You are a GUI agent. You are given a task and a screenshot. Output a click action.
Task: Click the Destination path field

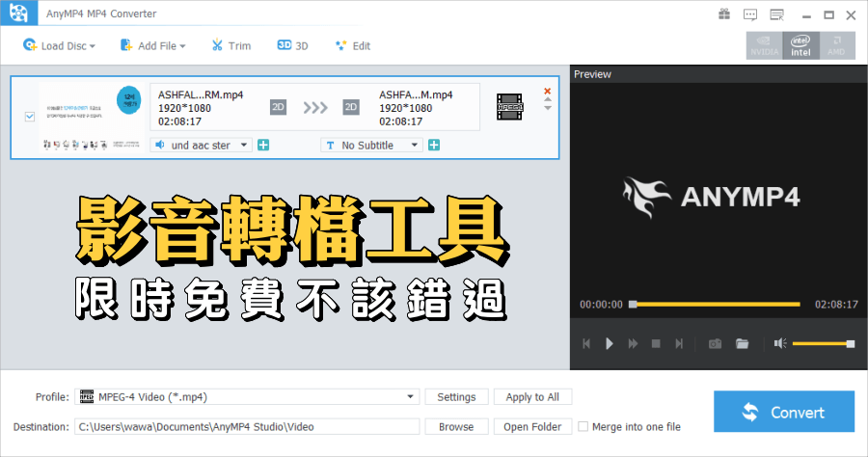click(247, 426)
